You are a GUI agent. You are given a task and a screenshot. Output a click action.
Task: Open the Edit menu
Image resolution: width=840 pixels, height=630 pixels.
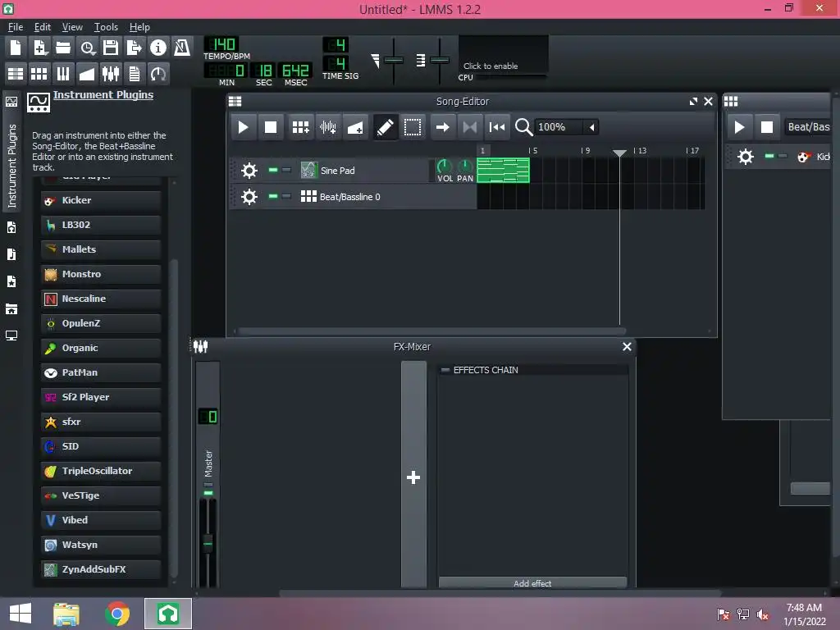pyautogui.click(x=43, y=27)
